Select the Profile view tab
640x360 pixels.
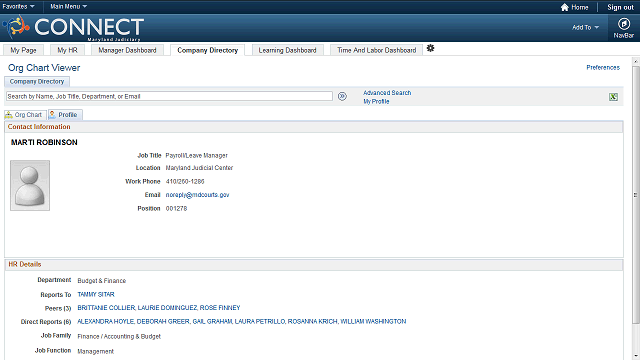[65, 115]
